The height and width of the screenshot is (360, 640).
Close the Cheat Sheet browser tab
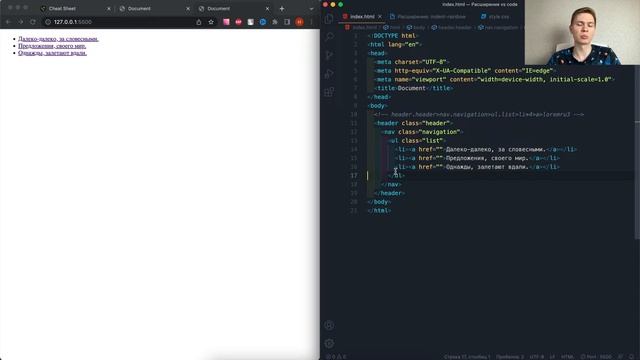(109, 9)
